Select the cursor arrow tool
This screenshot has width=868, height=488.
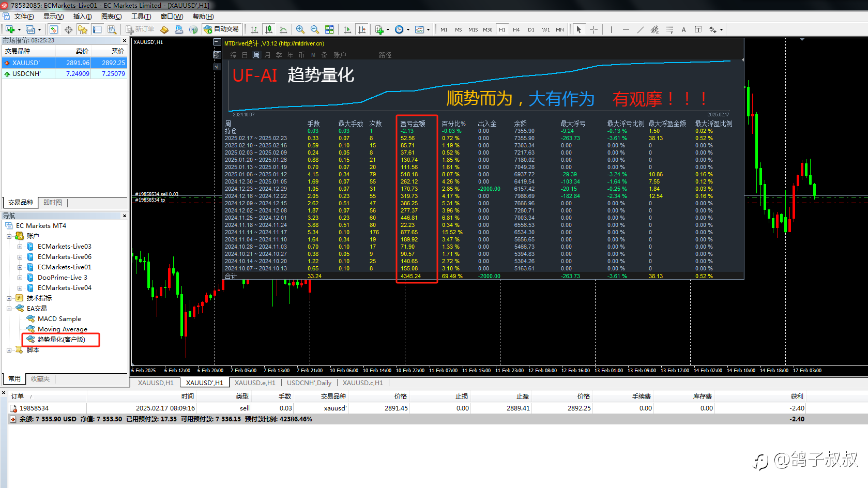579,29
